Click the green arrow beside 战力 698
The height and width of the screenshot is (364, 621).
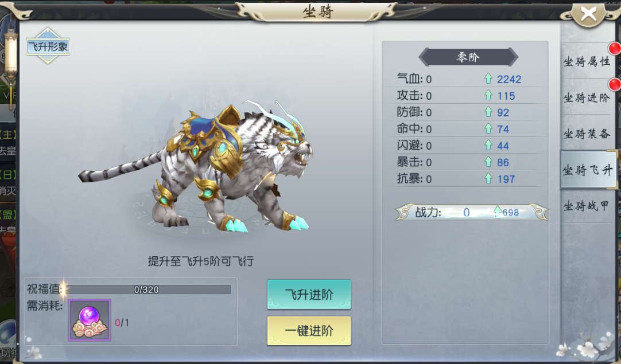pyautogui.click(x=498, y=212)
